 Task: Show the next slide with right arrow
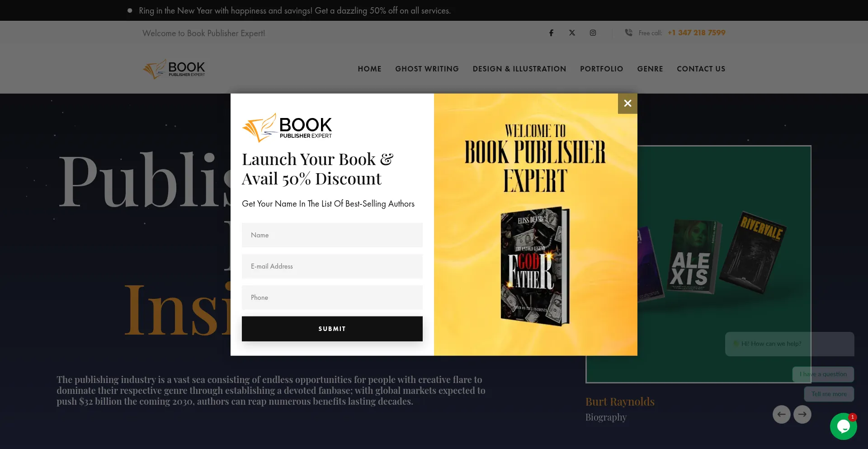[x=802, y=414]
